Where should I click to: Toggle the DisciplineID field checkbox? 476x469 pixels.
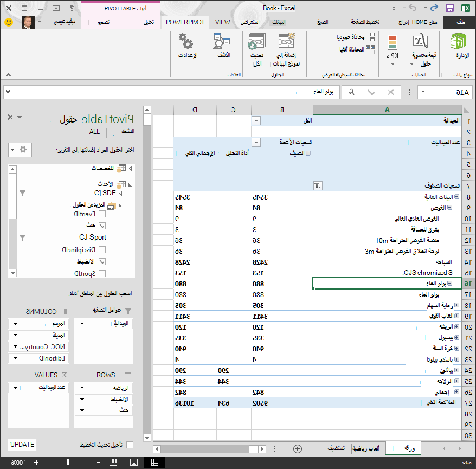click(x=102, y=249)
